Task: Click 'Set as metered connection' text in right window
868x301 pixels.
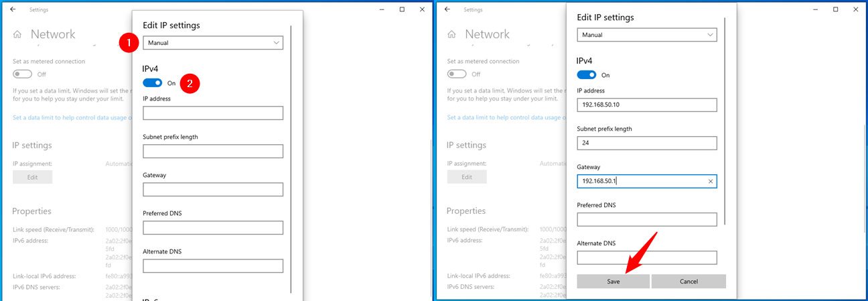Action: click(484, 61)
